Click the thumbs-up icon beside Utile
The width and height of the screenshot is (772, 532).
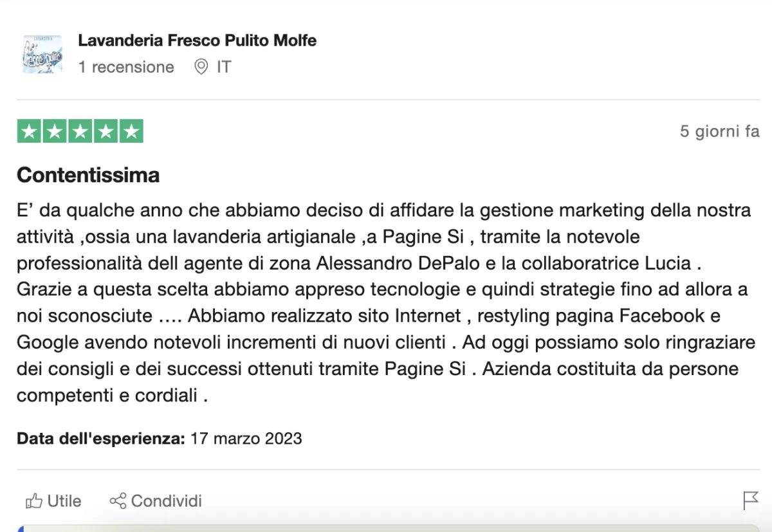click(33, 500)
